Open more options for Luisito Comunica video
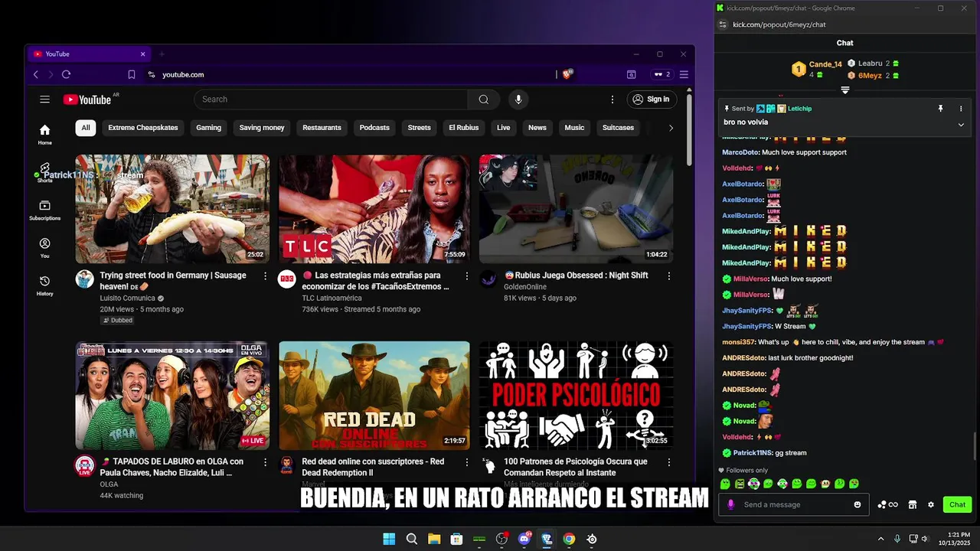Image resolution: width=980 pixels, height=551 pixels. point(266,275)
